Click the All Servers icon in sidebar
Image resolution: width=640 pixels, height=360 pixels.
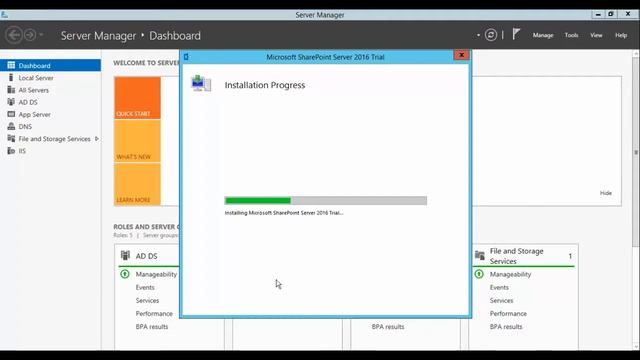coord(11,90)
